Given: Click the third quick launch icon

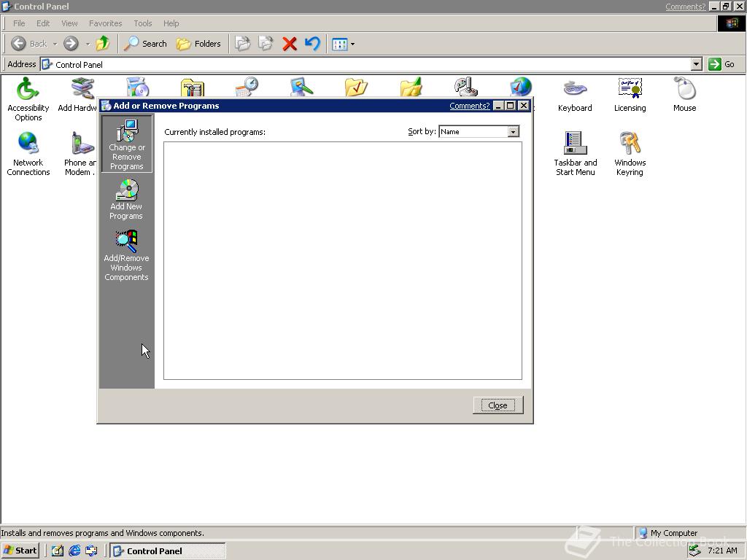Looking at the screenshot, I should pos(91,551).
